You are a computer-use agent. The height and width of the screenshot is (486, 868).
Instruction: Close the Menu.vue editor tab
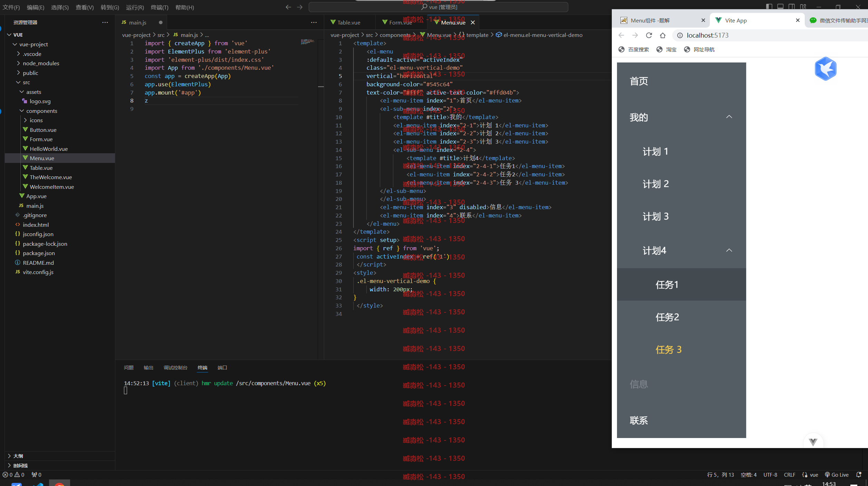(473, 22)
